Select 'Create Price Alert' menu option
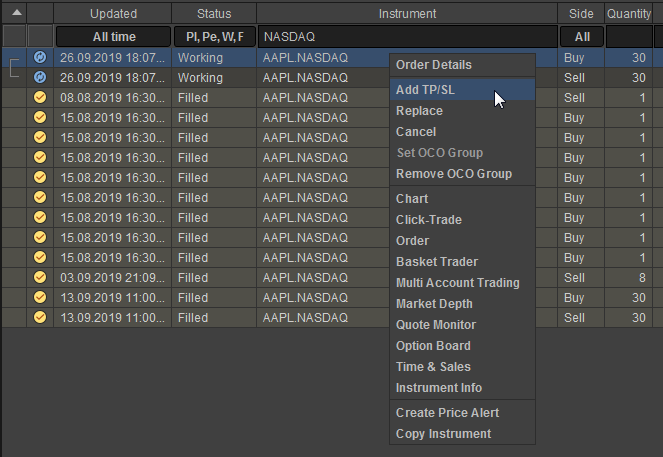Viewport: 663px width, 457px height. point(447,413)
